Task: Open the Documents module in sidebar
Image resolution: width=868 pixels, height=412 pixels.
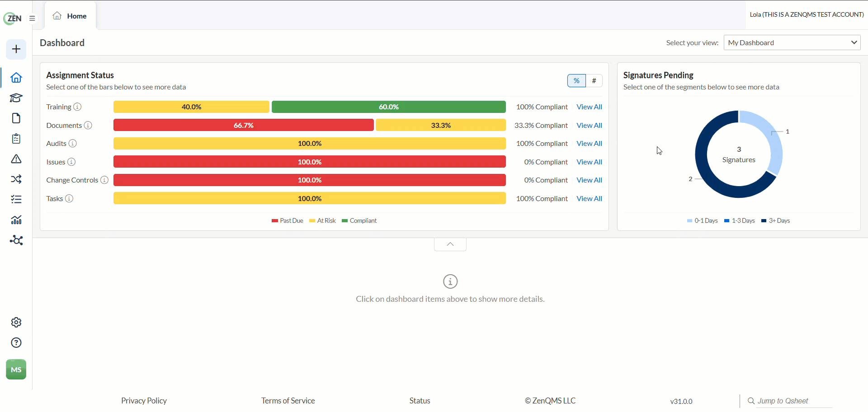Action: coord(16,118)
